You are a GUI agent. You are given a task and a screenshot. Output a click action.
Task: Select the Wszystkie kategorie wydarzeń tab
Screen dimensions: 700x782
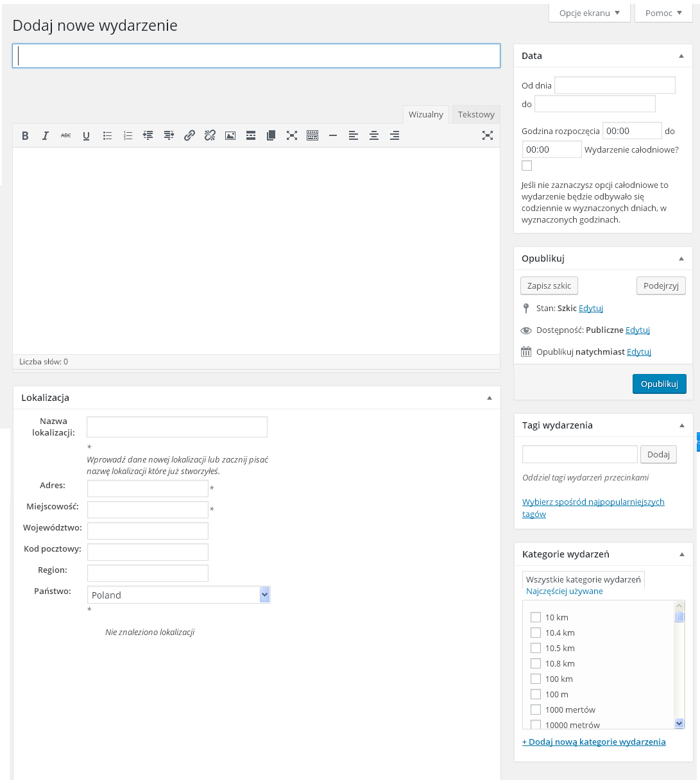[x=583, y=579]
